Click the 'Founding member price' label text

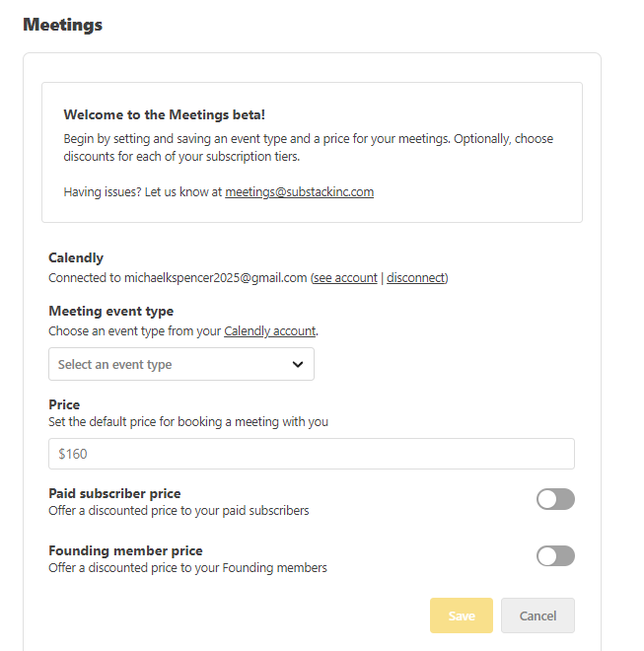(125, 550)
